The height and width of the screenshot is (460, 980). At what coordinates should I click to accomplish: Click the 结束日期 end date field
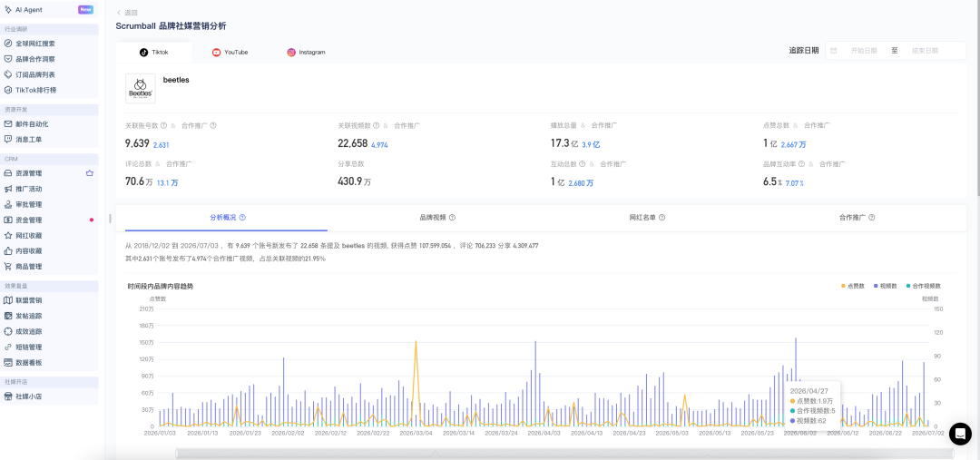pyautogui.click(x=925, y=51)
